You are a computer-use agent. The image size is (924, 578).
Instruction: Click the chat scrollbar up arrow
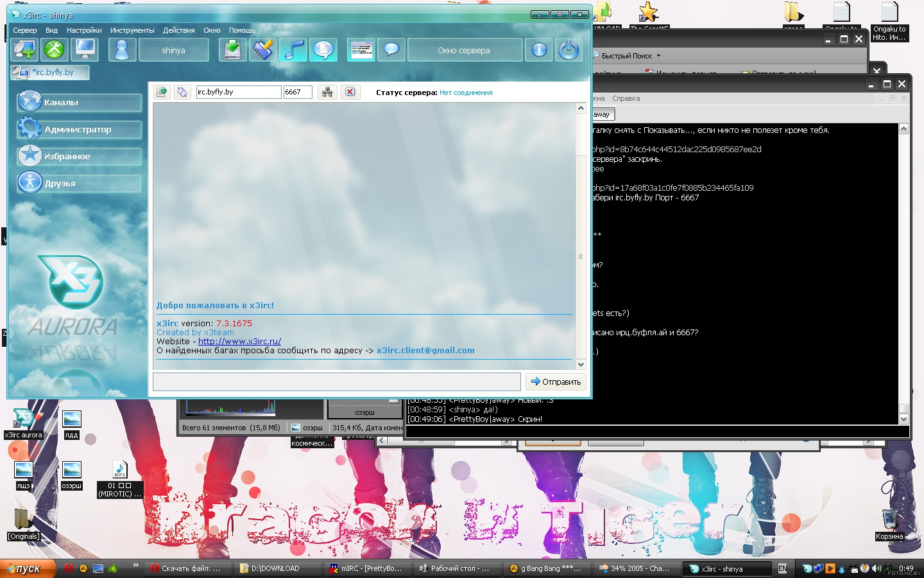(x=581, y=108)
